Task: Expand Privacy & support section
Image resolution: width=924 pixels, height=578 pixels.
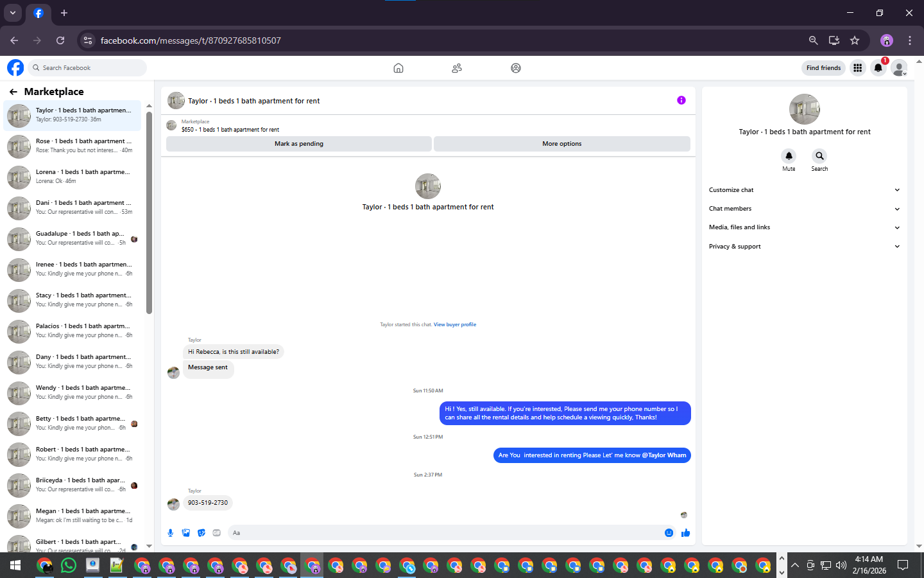Action: click(x=805, y=247)
